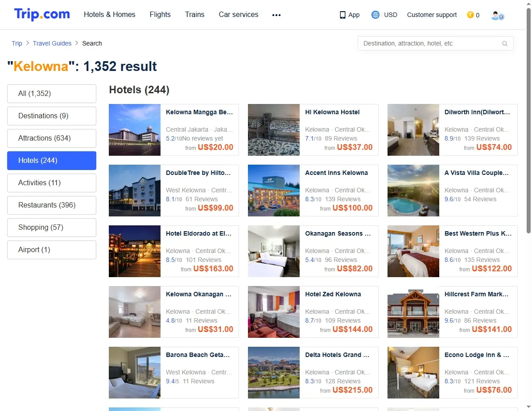The width and height of the screenshot is (532, 411).
Task: Open Hillcrest Farm Market photo
Action: [x=413, y=312]
